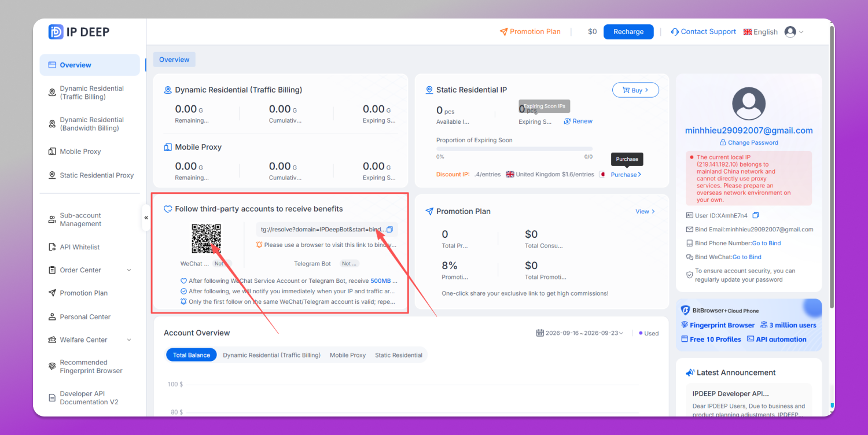The image size is (868, 435).
Task: Select the Overview tab chip
Action: click(x=174, y=60)
